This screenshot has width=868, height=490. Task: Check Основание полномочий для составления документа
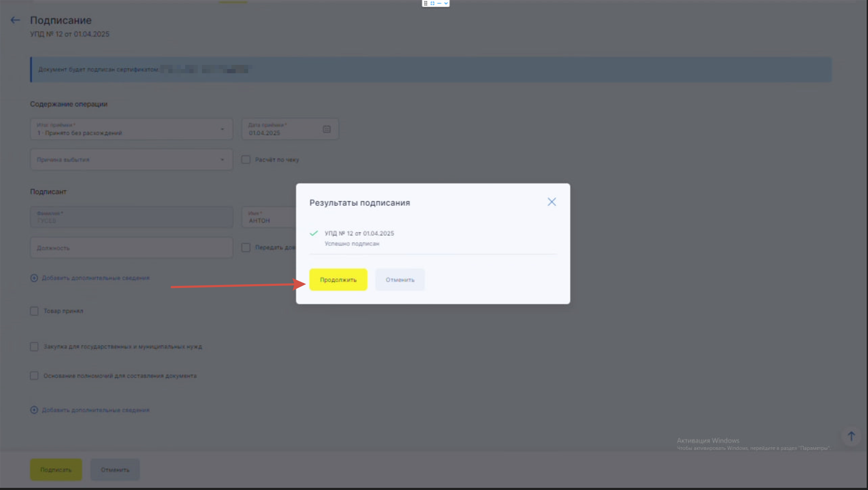tap(34, 376)
